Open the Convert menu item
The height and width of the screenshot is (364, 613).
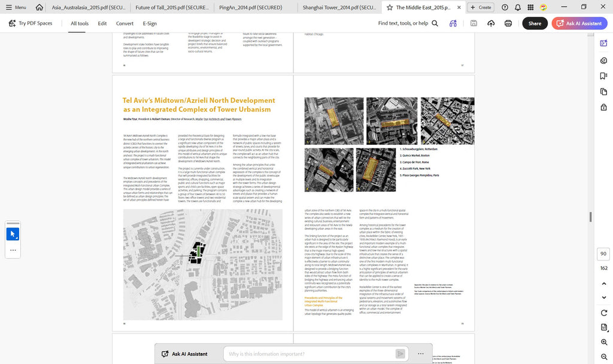tap(125, 23)
